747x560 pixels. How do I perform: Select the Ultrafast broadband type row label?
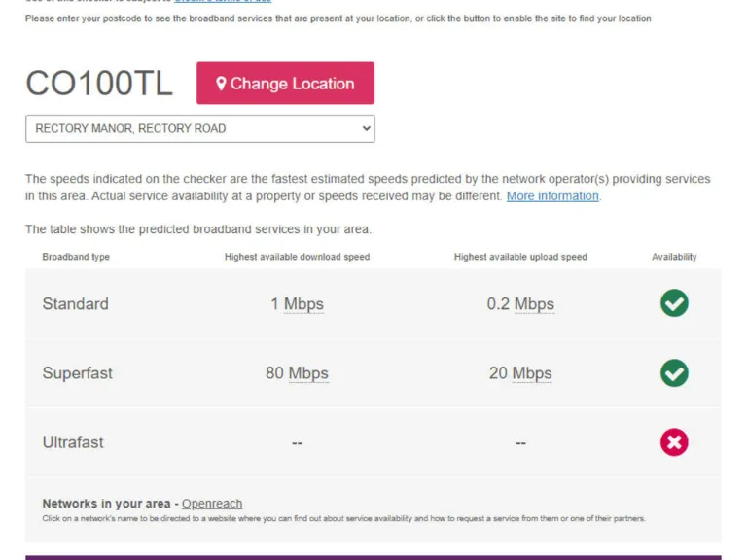click(73, 442)
